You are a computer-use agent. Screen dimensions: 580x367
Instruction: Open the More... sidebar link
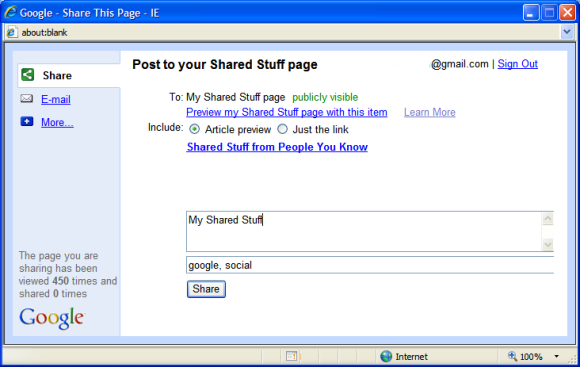coord(57,122)
